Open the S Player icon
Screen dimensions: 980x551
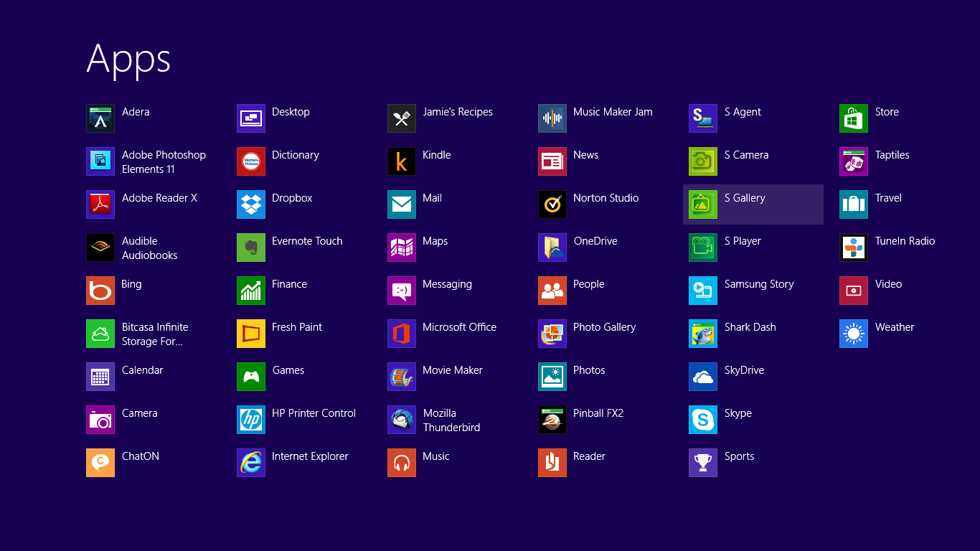pyautogui.click(x=703, y=248)
